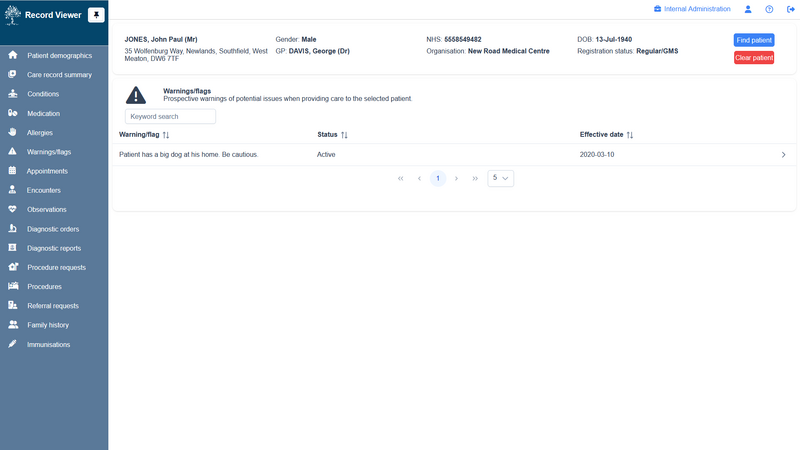Click the Record Viewer tree logo
The height and width of the screenshot is (450, 800).
(x=12, y=15)
